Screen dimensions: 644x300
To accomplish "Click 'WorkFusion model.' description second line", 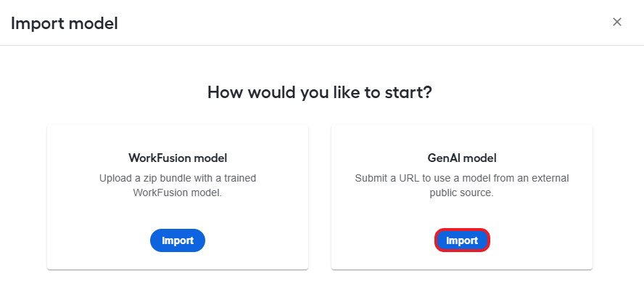I will pyautogui.click(x=178, y=192).
